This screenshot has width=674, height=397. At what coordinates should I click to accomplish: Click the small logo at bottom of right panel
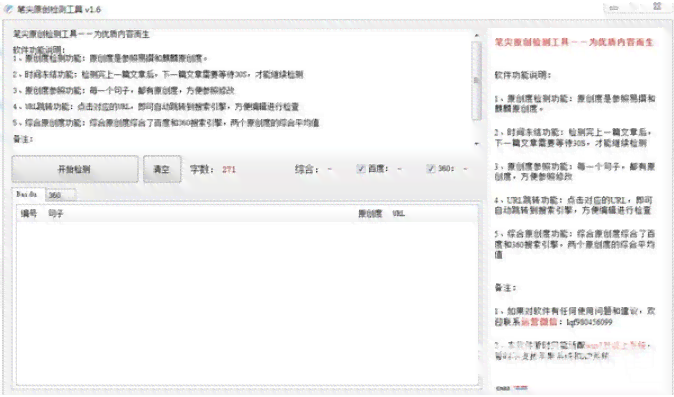[x=512, y=388]
